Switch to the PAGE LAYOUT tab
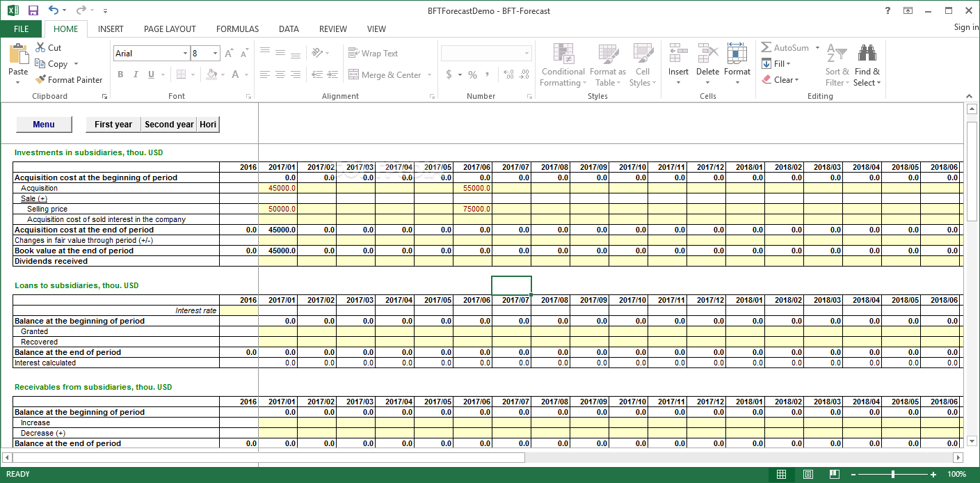 [x=170, y=29]
